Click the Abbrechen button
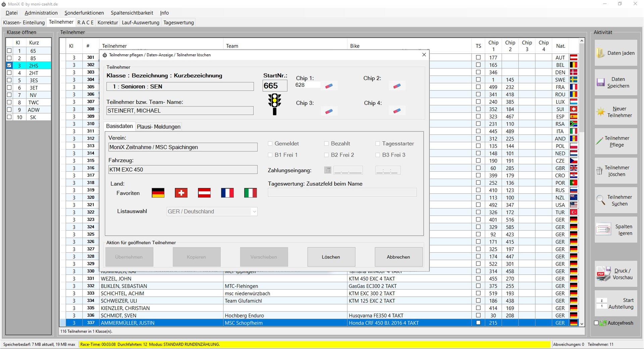 click(x=398, y=257)
